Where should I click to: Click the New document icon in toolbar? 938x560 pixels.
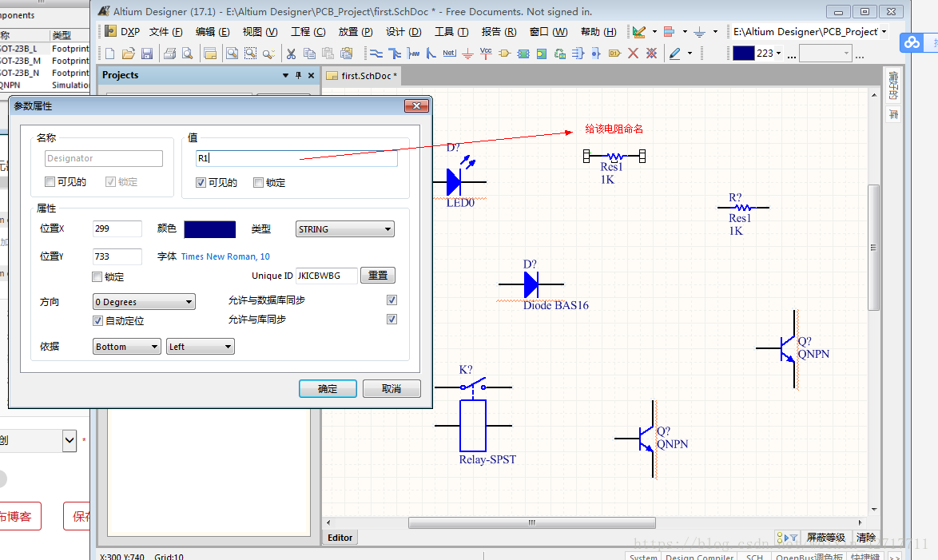pos(109,54)
